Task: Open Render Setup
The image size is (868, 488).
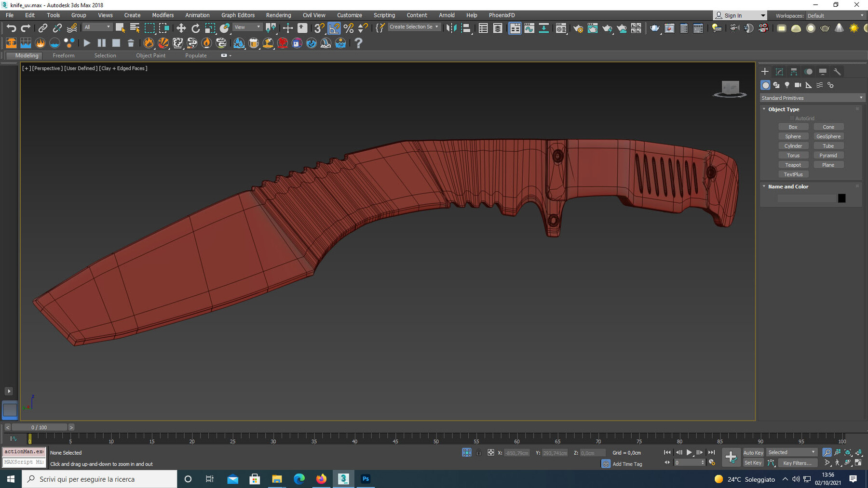Action: click(578, 27)
